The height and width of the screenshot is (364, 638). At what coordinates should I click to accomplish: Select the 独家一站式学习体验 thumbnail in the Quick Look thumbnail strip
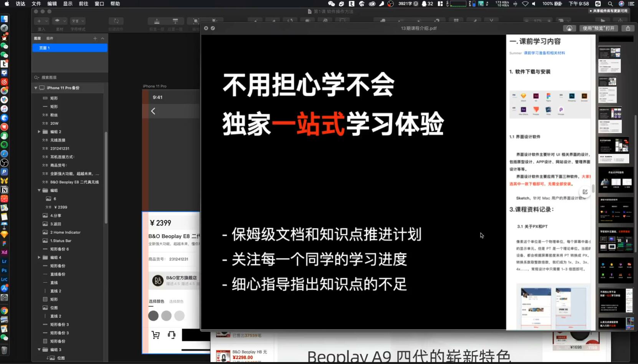coord(616,301)
